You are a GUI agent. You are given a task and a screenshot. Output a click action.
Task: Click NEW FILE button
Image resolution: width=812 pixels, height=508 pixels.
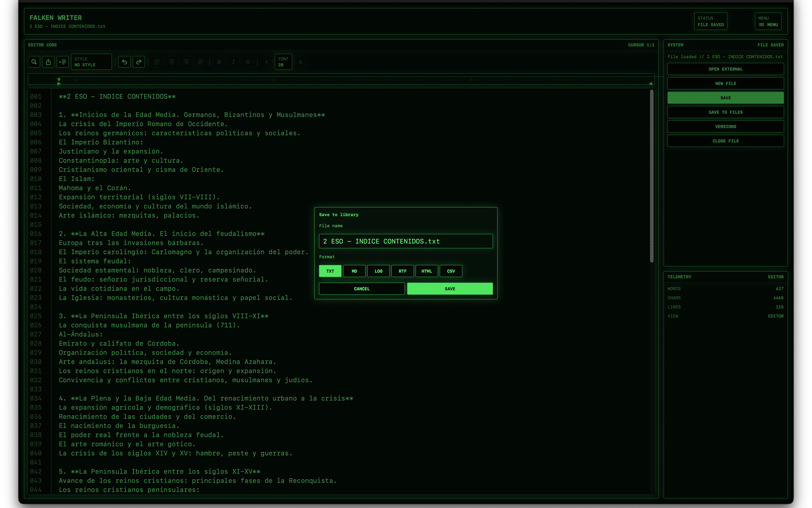pos(725,84)
